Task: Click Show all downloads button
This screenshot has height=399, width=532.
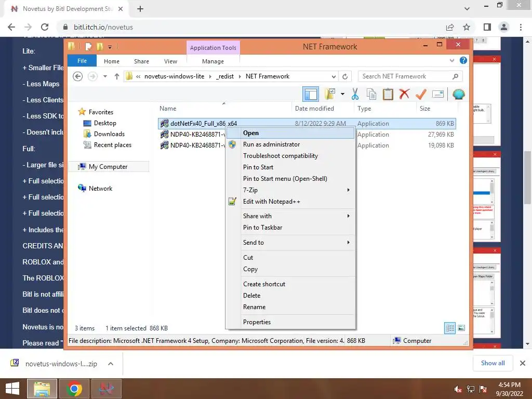Action: [x=493, y=363]
